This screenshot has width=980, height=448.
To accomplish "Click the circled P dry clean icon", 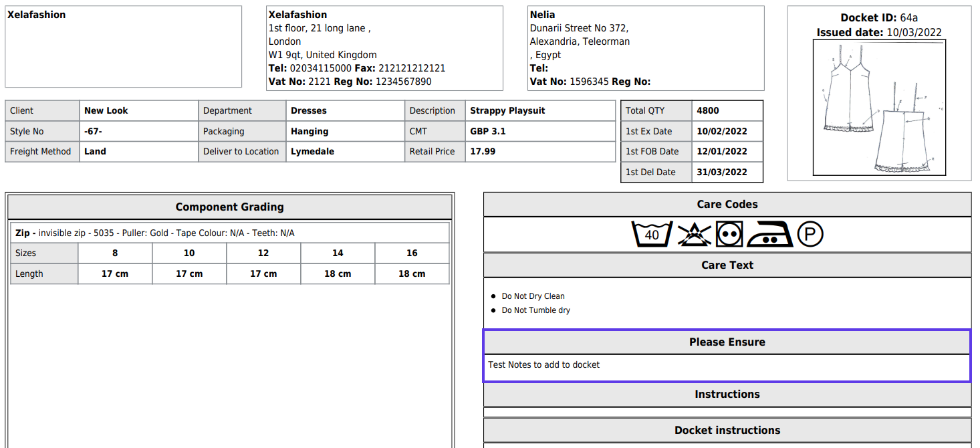I will click(x=810, y=235).
